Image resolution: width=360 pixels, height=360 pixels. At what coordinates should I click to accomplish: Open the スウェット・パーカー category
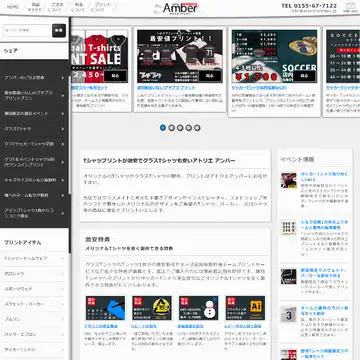(x=34, y=304)
